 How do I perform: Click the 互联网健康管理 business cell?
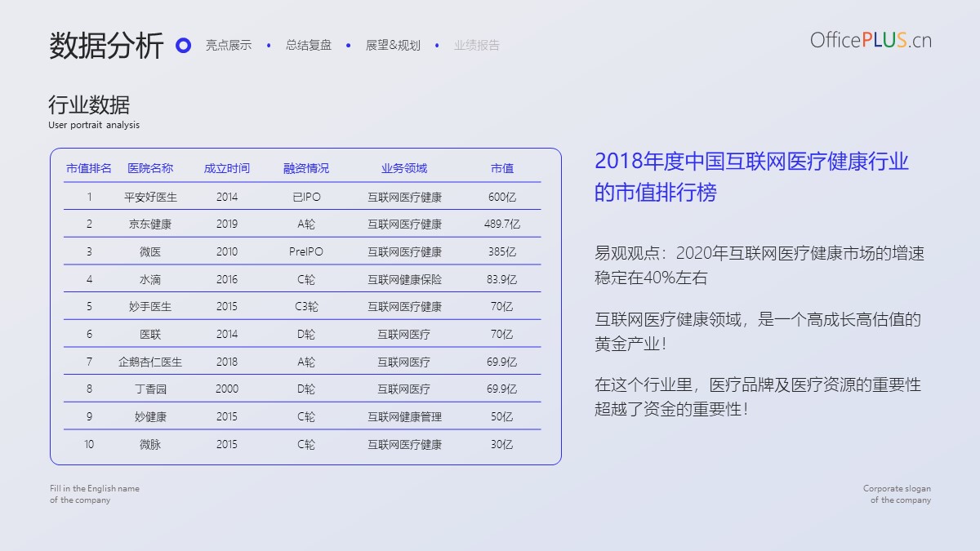404,416
